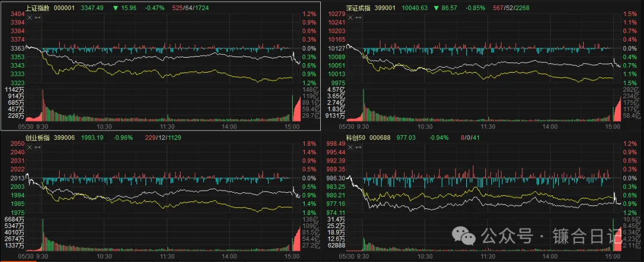
Task: Click the X icon in 科创50 chart
Action: (x=351, y=148)
